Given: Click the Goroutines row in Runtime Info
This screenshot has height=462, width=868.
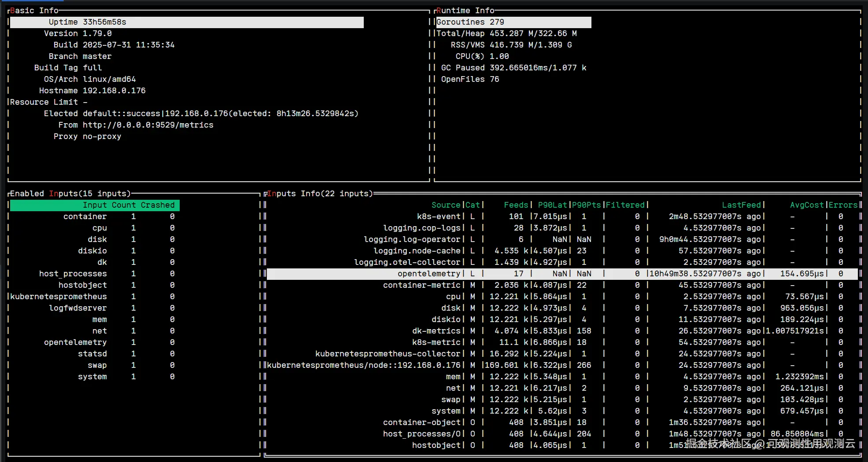Looking at the screenshot, I should 513,22.
